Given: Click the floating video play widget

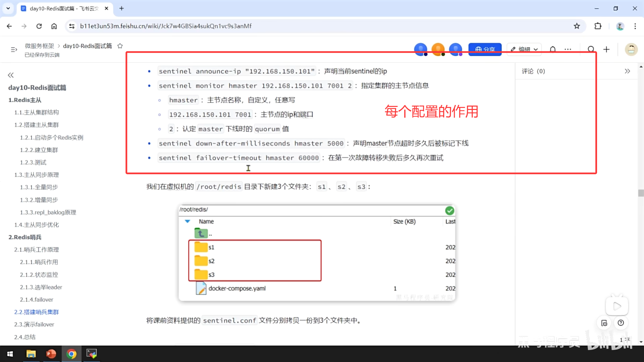Looking at the screenshot, I should (616, 306).
